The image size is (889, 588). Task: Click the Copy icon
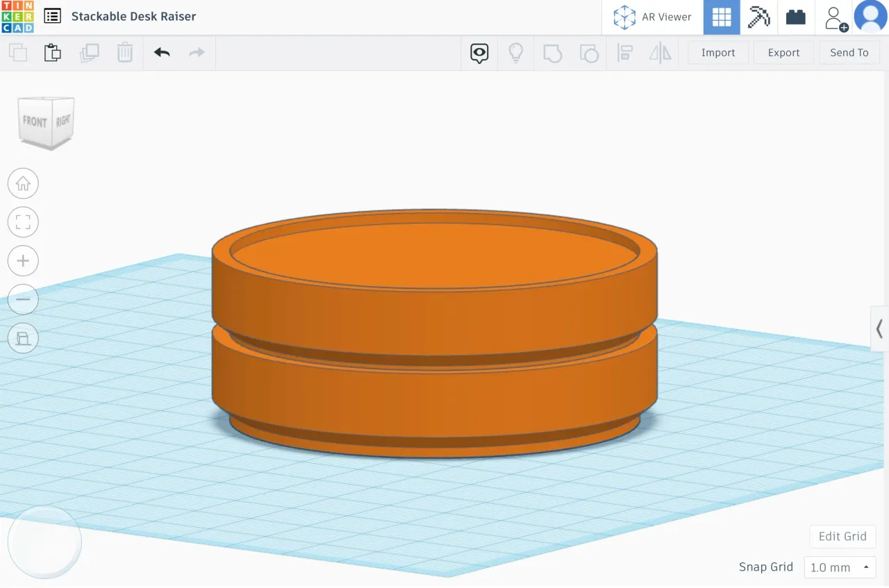18,53
